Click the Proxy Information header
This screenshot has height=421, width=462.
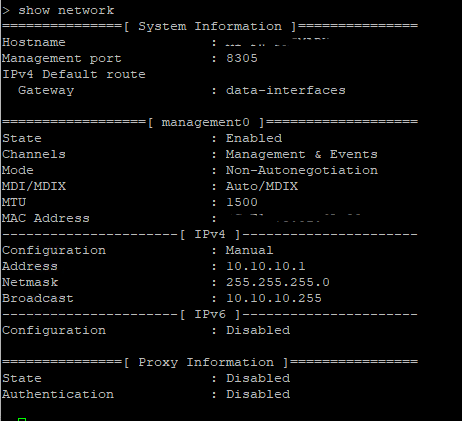click(x=206, y=362)
